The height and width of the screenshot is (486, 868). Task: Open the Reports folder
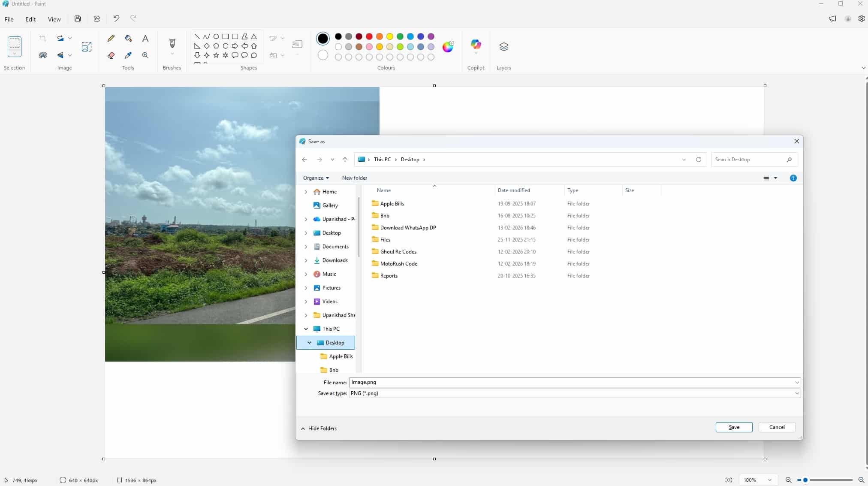389,275
